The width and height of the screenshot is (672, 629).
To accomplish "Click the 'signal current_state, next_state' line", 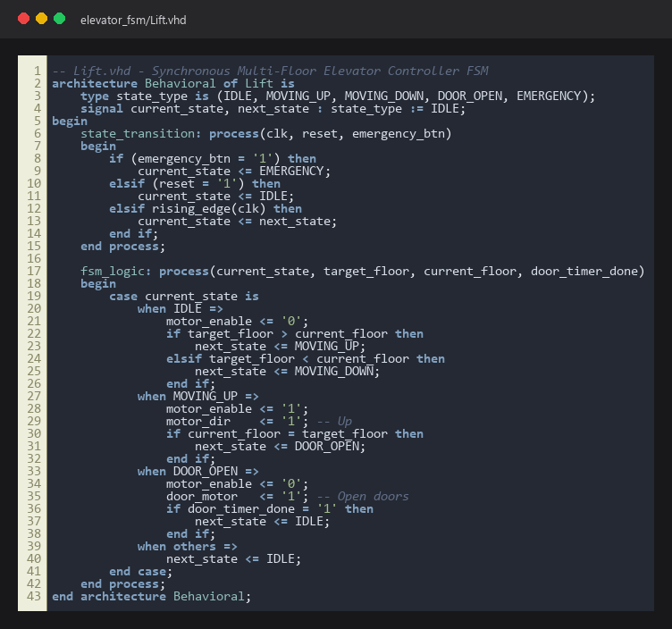I will 273,108.
